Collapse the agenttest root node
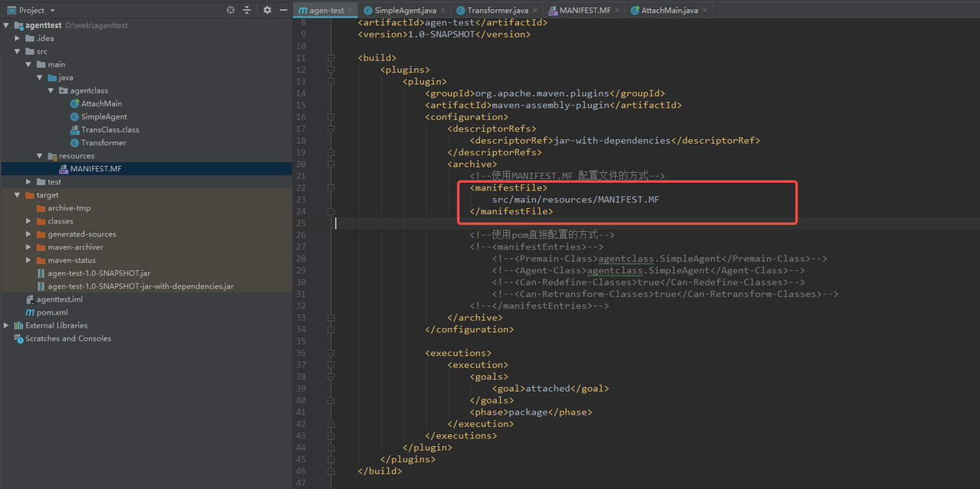980x489 pixels. (6, 25)
